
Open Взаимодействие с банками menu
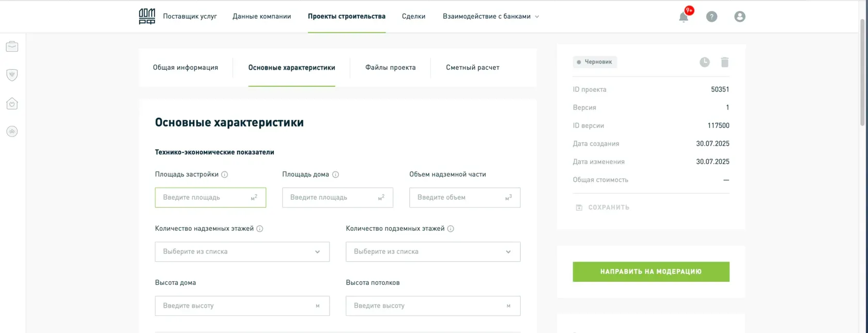pyautogui.click(x=490, y=17)
